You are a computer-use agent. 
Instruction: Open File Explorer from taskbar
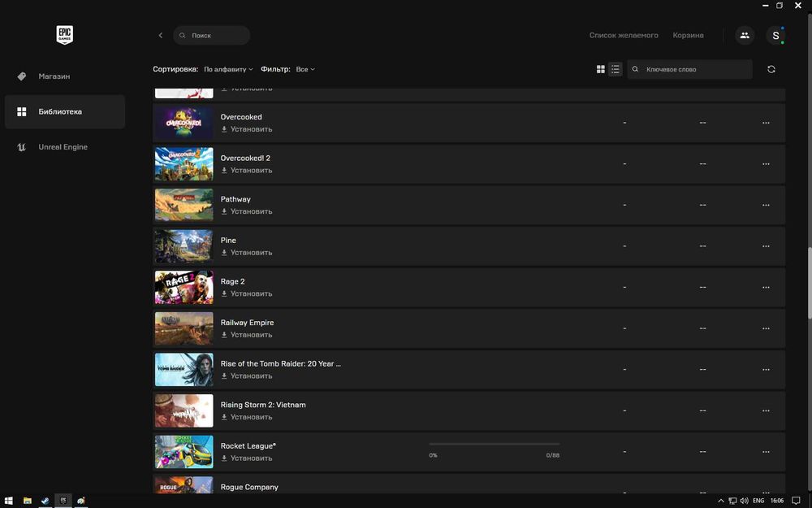(27, 501)
